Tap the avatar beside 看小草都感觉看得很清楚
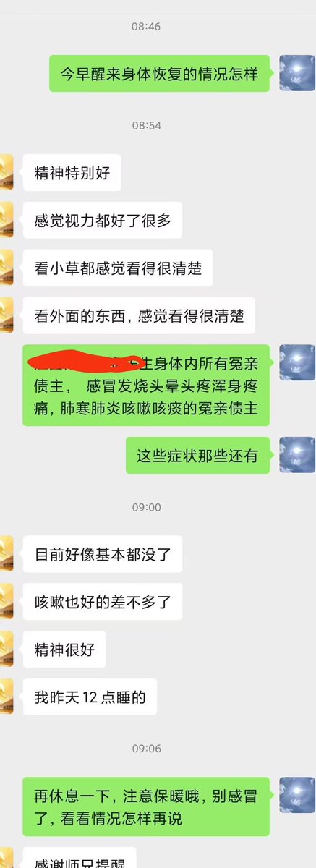316x868 pixels. (x=7, y=268)
